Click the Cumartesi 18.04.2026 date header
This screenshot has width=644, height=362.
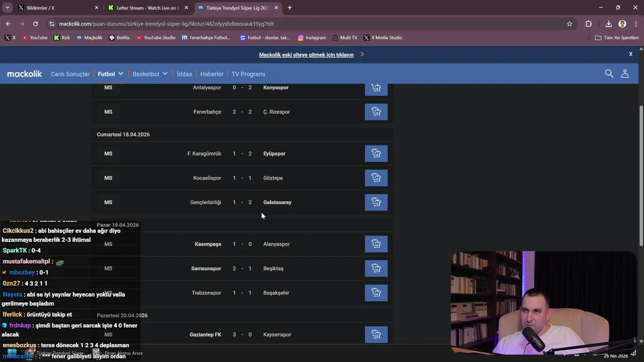coord(123,134)
